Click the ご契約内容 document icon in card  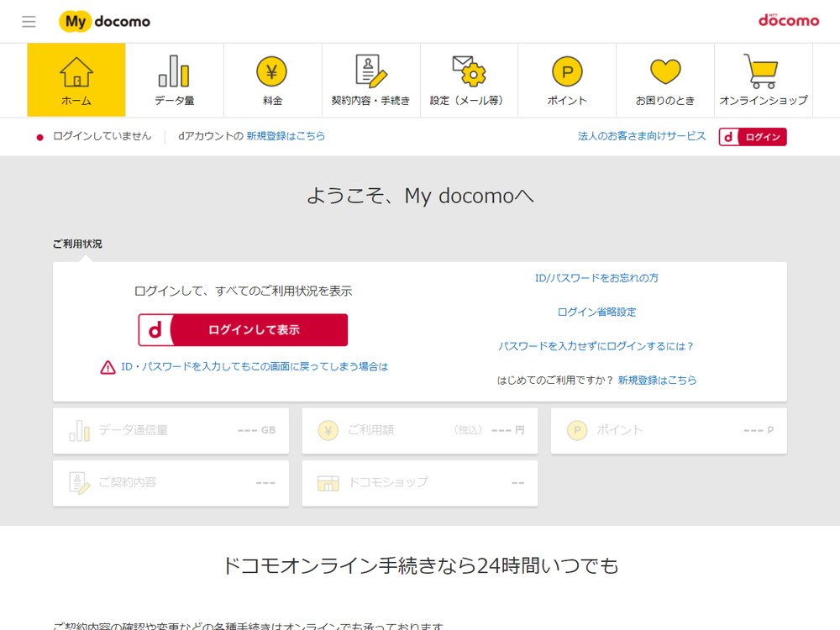coord(79,483)
